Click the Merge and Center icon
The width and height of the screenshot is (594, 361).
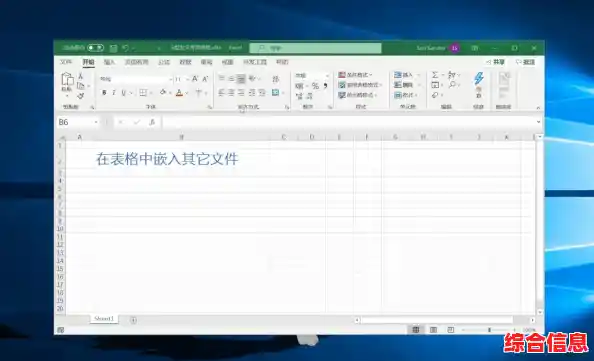[276, 92]
